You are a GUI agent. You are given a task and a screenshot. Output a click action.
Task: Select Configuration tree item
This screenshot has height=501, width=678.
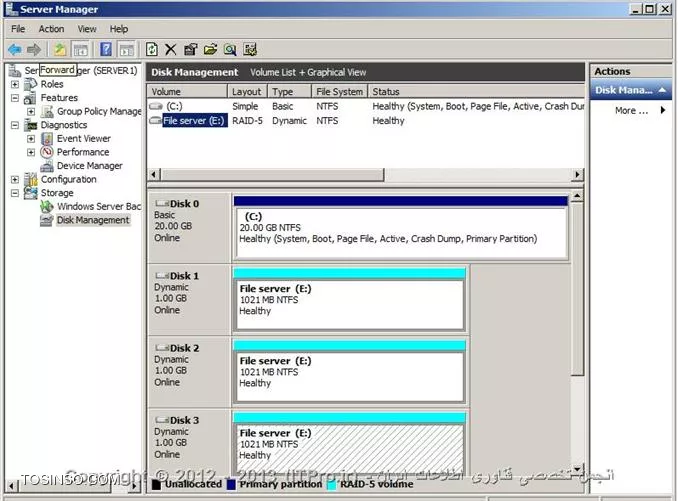tap(68, 179)
